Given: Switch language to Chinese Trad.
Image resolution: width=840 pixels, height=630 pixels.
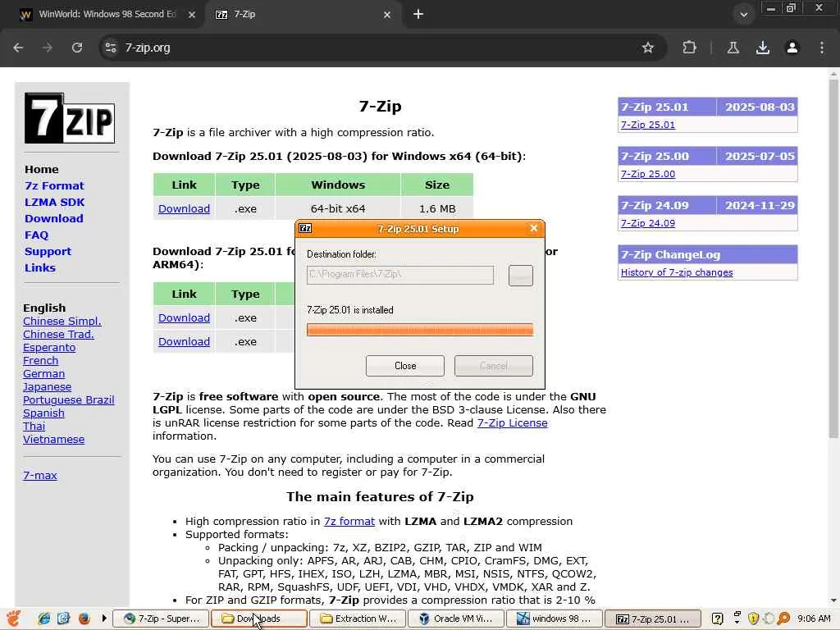Looking at the screenshot, I should (58, 335).
